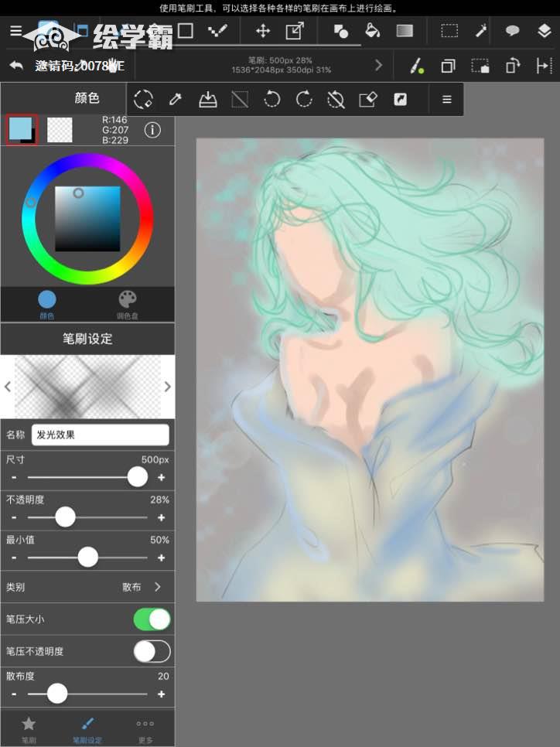Viewport: 560px width, 747px height.
Task: Rotate canvas counterclockwise
Action: [271, 99]
